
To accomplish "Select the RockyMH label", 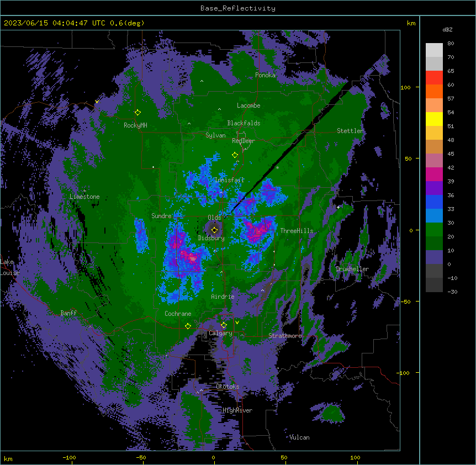I will pyautogui.click(x=135, y=125).
